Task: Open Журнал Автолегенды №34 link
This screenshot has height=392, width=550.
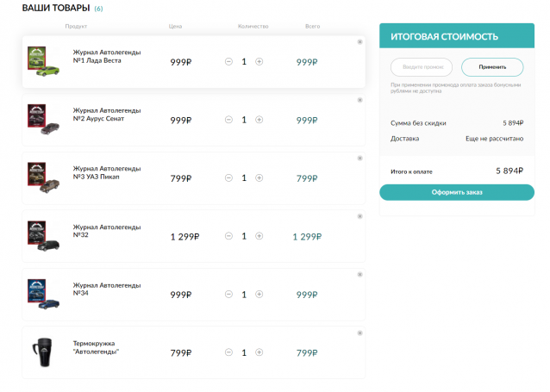Action: 107,289
